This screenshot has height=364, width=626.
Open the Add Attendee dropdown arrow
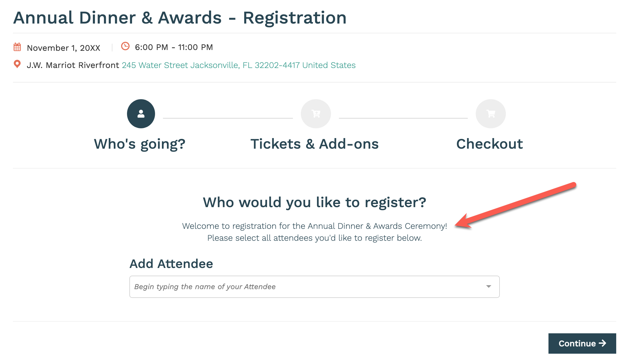coord(489,286)
